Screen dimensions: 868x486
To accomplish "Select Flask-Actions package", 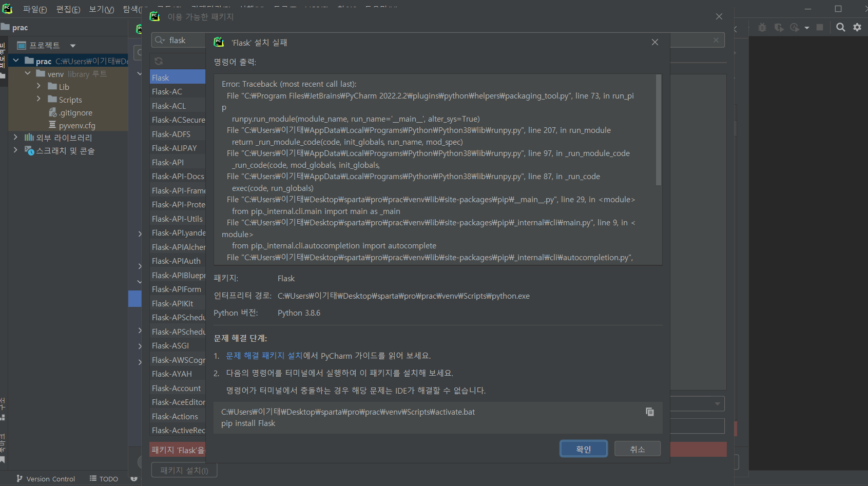I will [x=178, y=416].
